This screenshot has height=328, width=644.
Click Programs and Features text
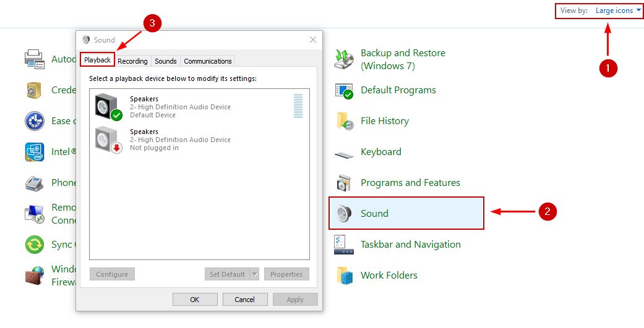click(x=410, y=183)
